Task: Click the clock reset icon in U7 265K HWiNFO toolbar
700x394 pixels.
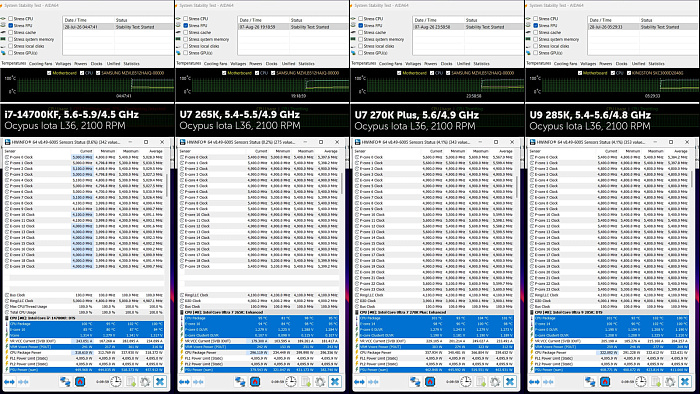Action: point(291,382)
